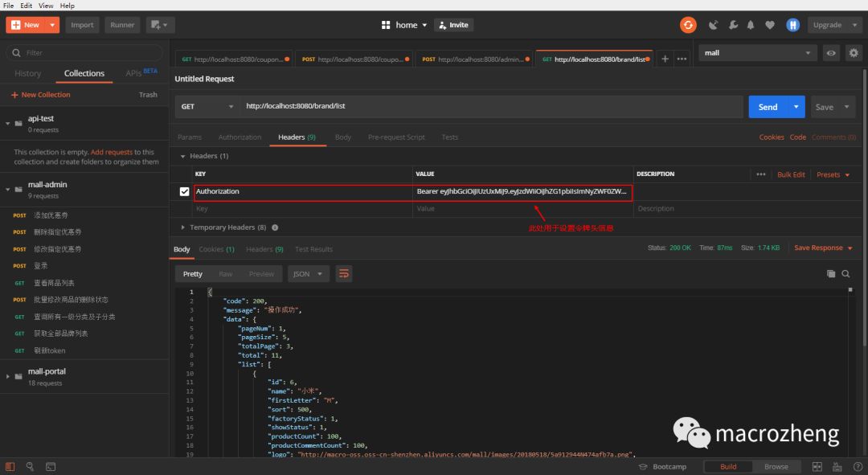Click the Send button
868x475 pixels.
pyautogui.click(x=768, y=107)
